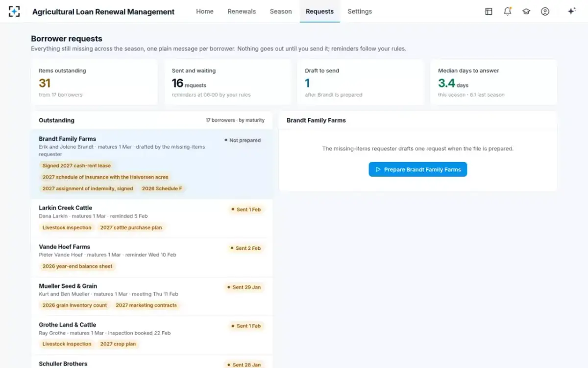This screenshot has height=368, width=588.
Task: Click the Median days to answer card
Action: tap(494, 82)
